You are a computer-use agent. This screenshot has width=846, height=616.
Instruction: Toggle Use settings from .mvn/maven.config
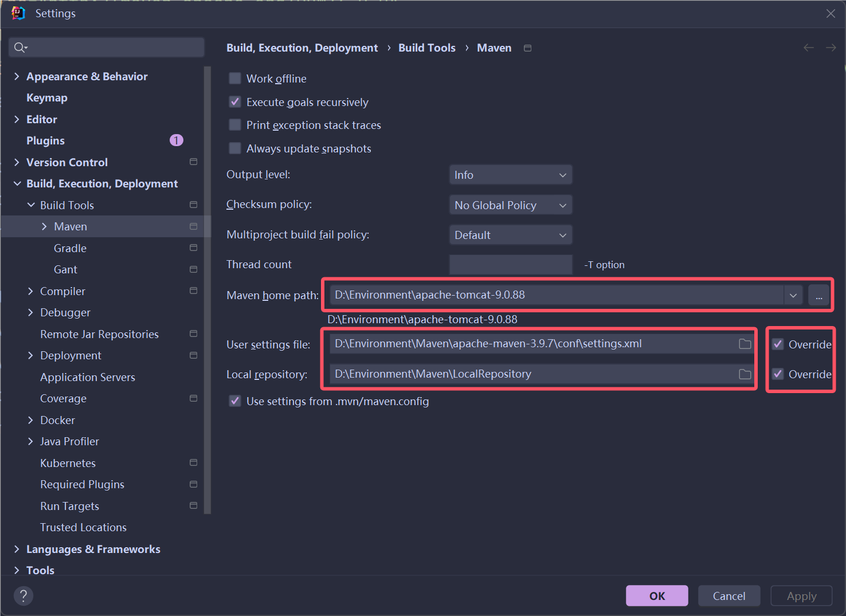235,401
